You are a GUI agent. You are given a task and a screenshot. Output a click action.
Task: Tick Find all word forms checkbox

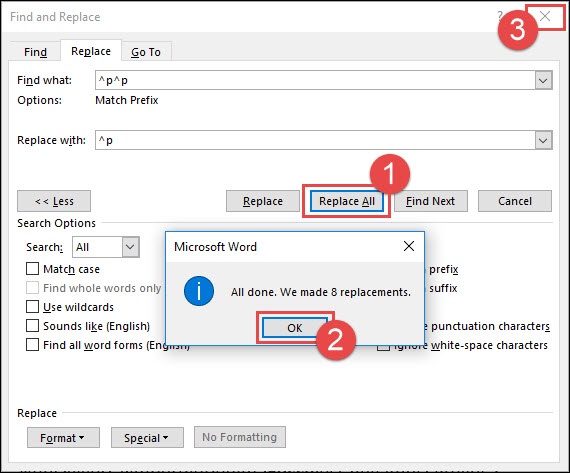(x=32, y=345)
